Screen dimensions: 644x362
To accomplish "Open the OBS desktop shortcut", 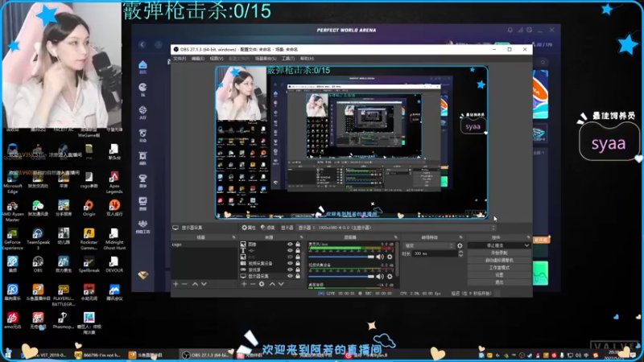I will (38, 264).
